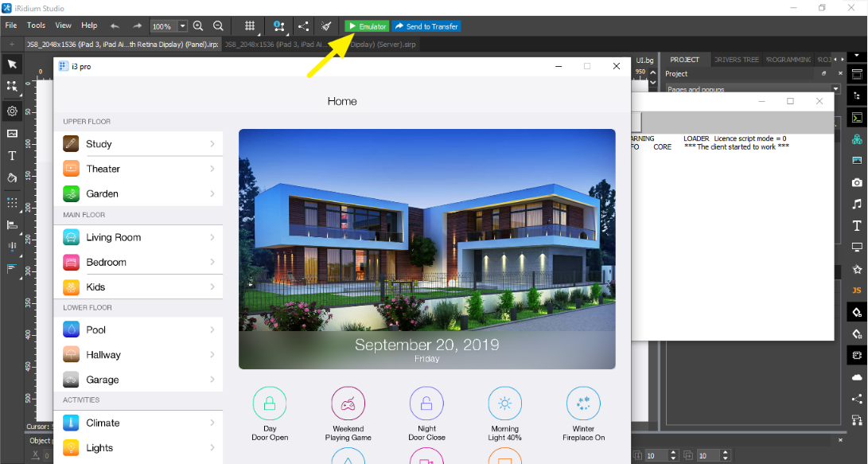
Task: Click the green Emulator button
Action: point(367,26)
